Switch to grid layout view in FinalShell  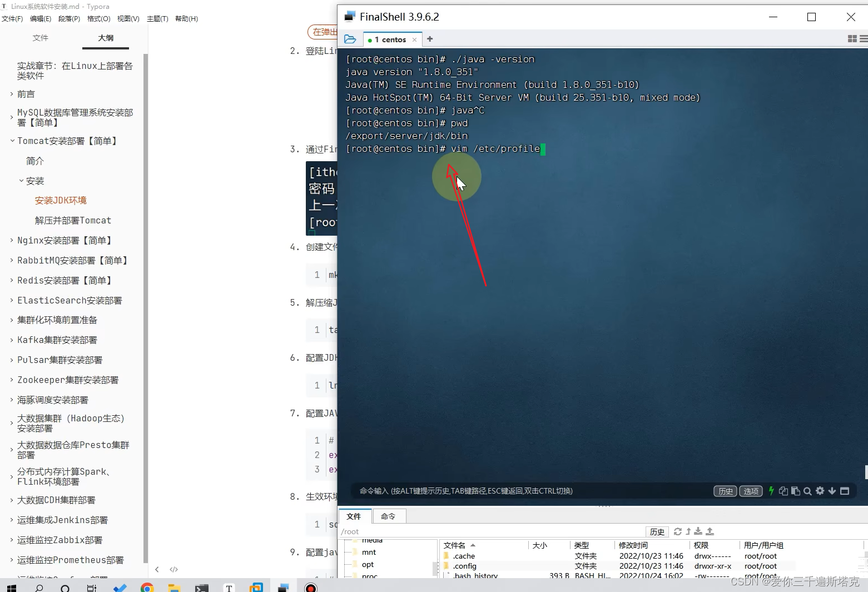click(x=852, y=39)
